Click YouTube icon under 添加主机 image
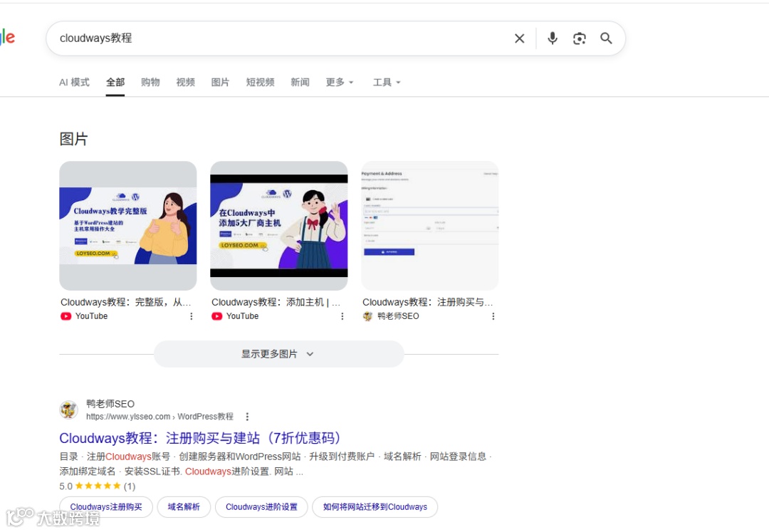This screenshot has width=769, height=532. (x=216, y=316)
